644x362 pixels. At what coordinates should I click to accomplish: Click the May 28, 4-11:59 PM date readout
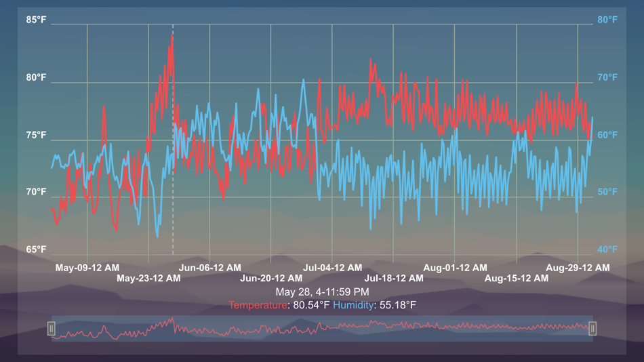click(x=322, y=292)
